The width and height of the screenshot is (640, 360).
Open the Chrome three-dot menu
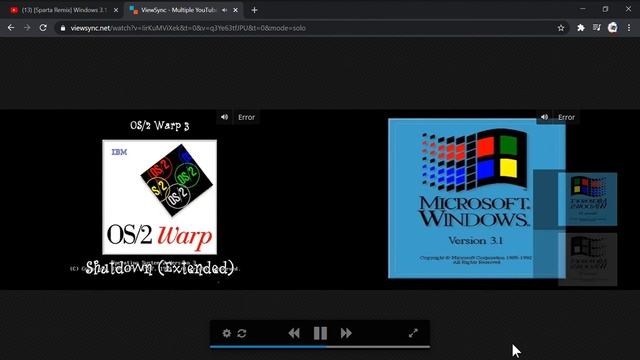point(629,28)
